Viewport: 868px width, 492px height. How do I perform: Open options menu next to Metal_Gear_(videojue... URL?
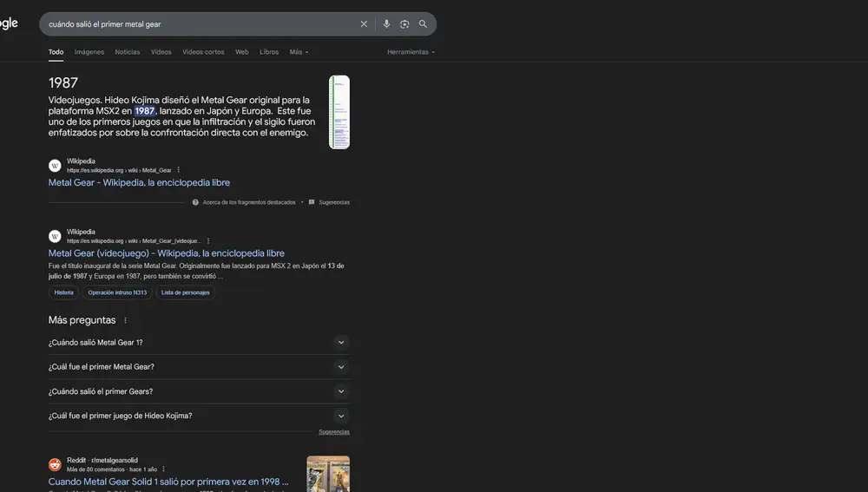(208, 240)
